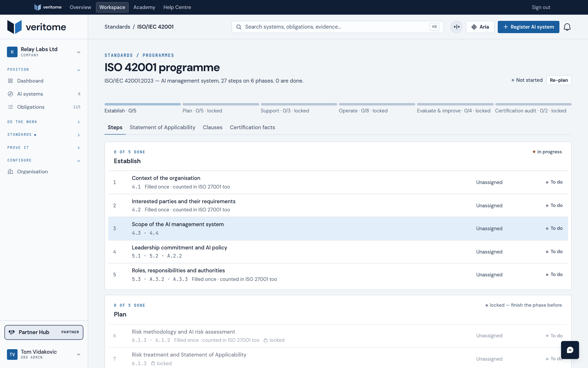Open step Roles, responsibilities and authorities
The height and width of the screenshot is (368, 588).
[x=338, y=275]
